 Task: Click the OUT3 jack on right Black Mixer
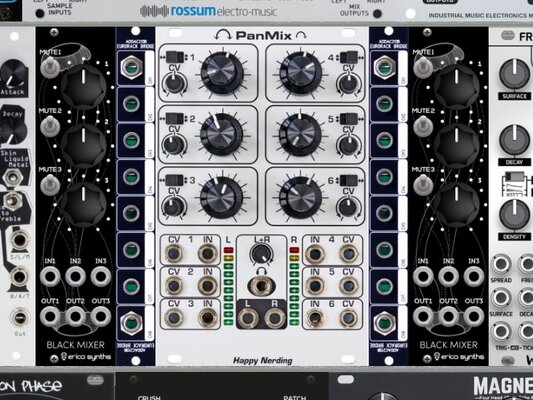click(x=474, y=316)
